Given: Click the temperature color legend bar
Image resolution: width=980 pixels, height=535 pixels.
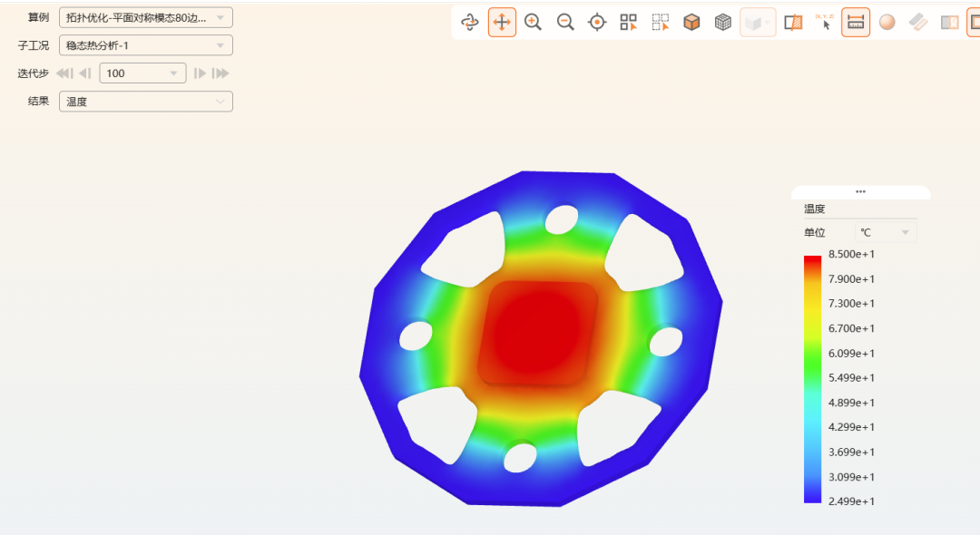Looking at the screenshot, I should (812, 379).
